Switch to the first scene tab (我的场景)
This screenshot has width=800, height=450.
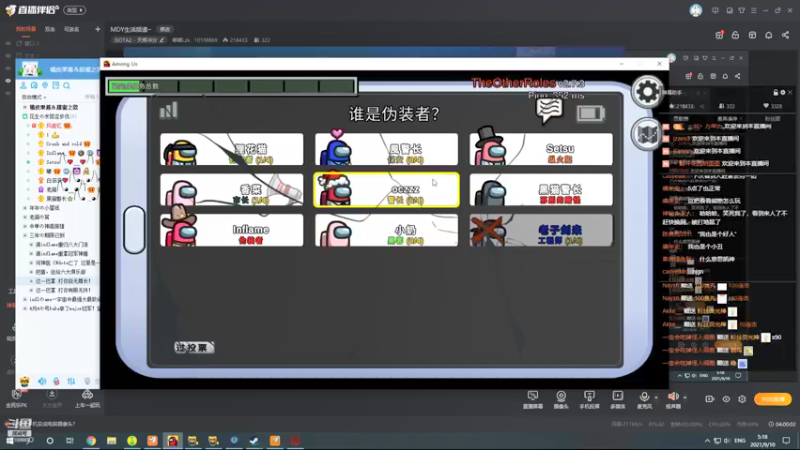point(26,29)
